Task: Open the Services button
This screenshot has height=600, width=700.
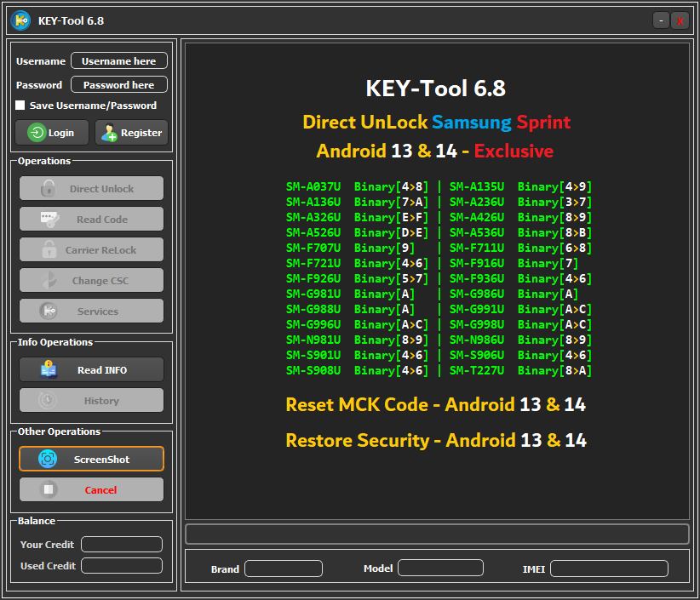Action: pyautogui.click(x=91, y=311)
